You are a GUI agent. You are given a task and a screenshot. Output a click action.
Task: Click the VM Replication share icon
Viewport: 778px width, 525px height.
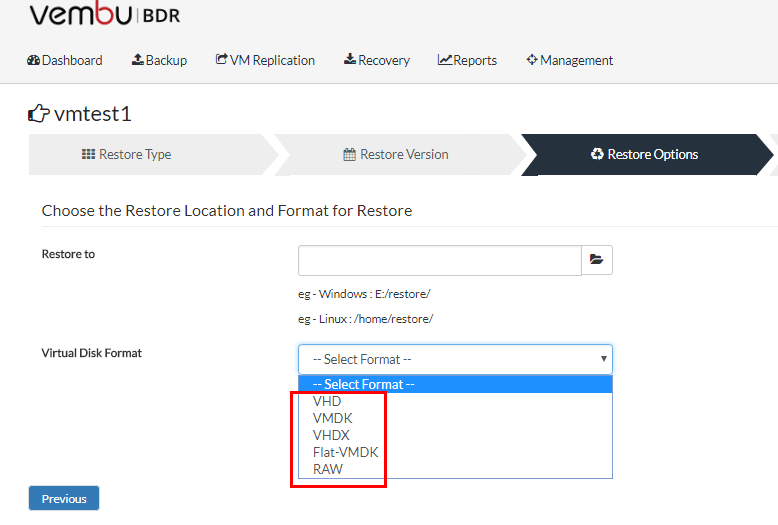pos(221,60)
